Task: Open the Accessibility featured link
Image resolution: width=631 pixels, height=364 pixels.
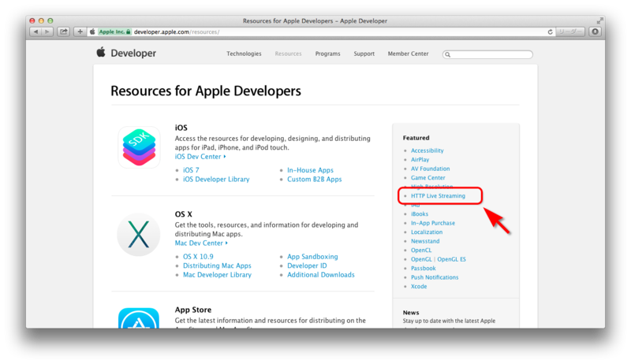Action: tap(428, 150)
